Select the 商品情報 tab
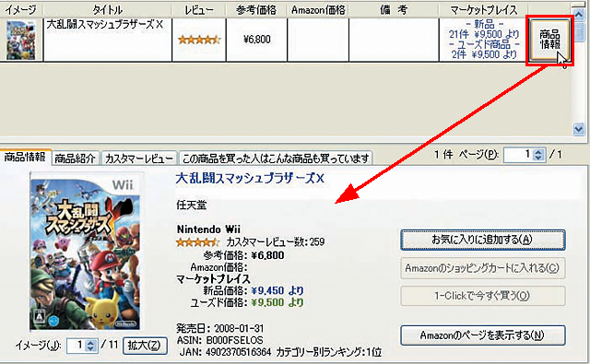Viewport: 590px width, 364px height. coord(25,157)
